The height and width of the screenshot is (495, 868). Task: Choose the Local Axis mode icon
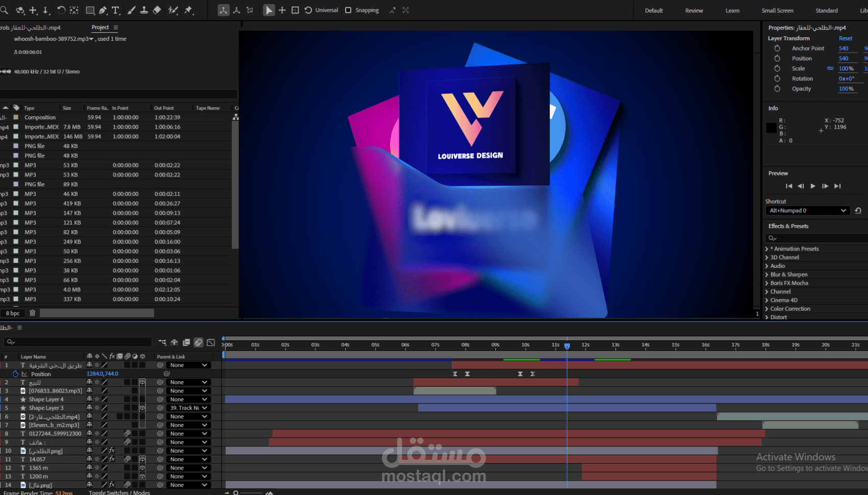point(224,10)
